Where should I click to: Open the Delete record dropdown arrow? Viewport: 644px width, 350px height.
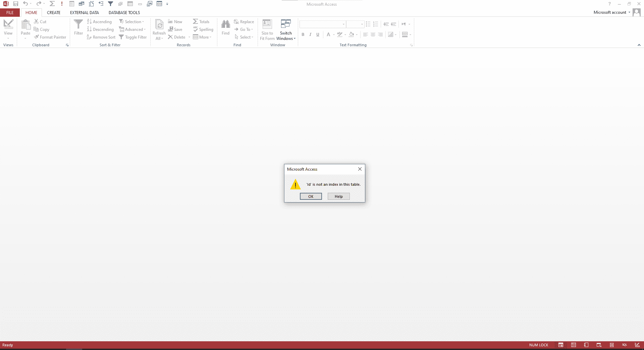pyautogui.click(x=189, y=37)
